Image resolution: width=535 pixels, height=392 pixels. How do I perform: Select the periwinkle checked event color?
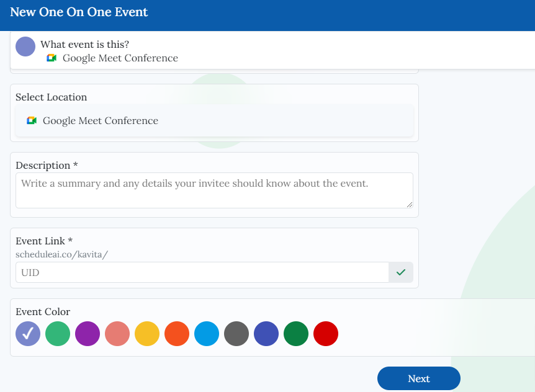click(x=28, y=334)
